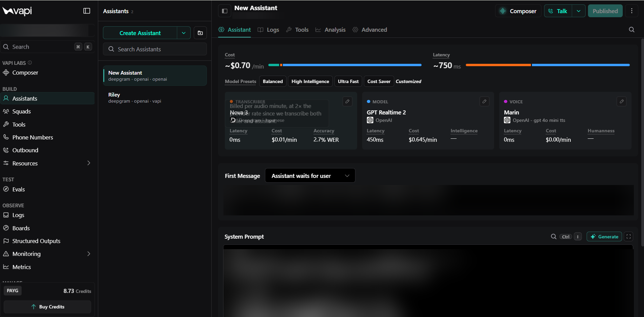The width and height of the screenshot is (644, 317).
Task: Click the Generate system prompt button
Action: pyautogui.click(x=604, y=237)
